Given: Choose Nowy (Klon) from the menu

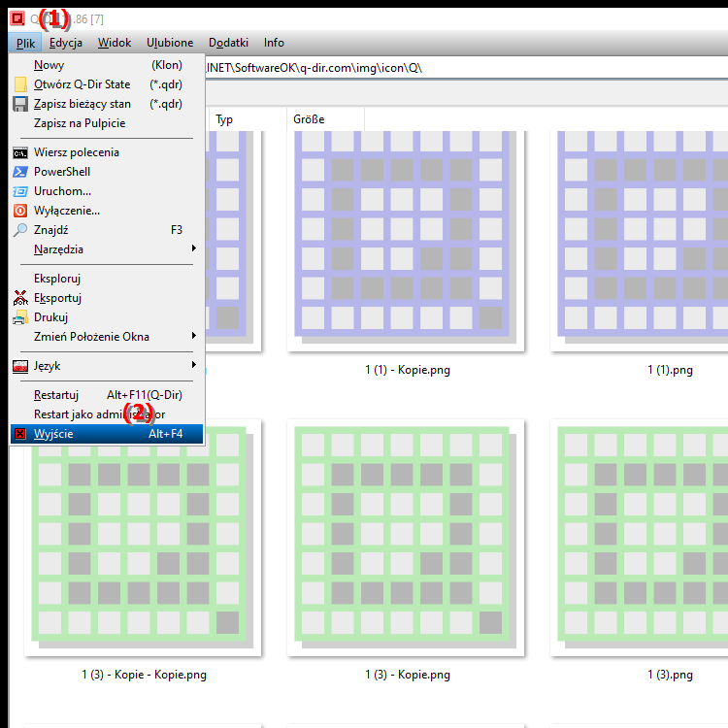Looking at the screenshot, I should tap(107, 65).
